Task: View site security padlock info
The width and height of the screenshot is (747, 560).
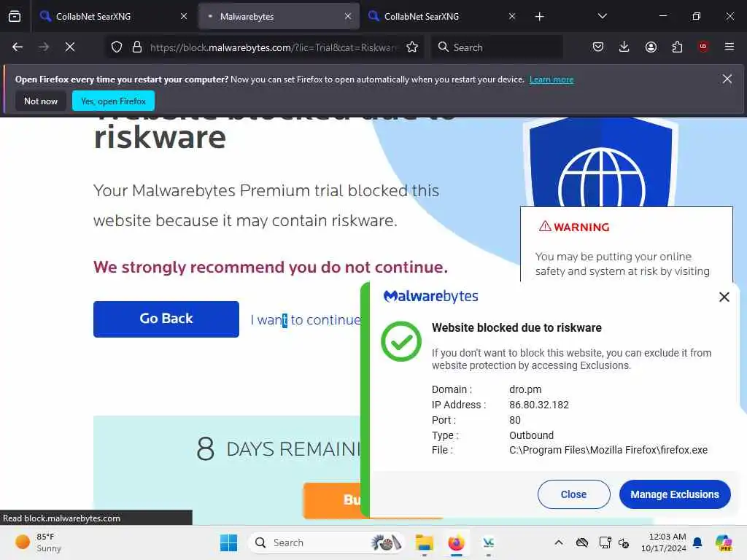Action: click(x=137, y=47)
